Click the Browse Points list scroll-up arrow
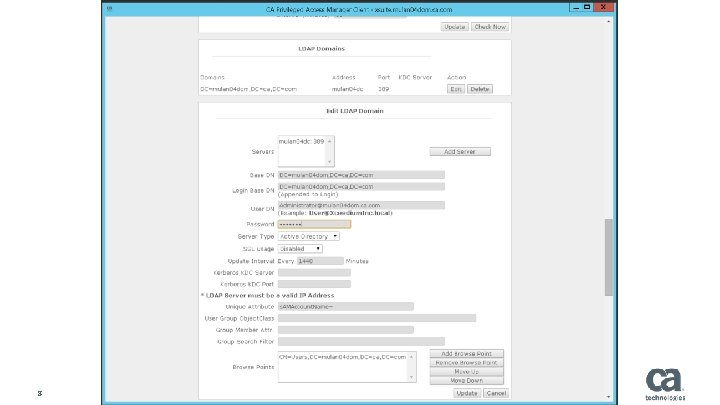This screenshot has height=405, width=720. [411, 357]
